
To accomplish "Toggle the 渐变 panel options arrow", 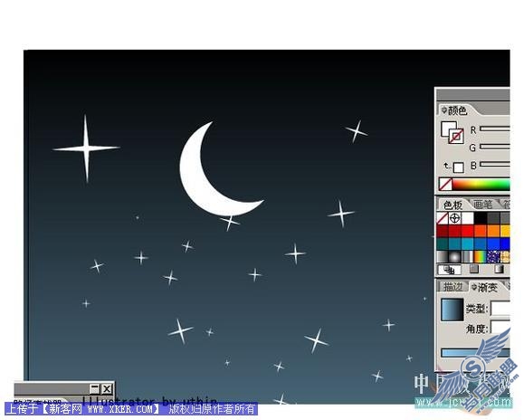I will point(473,287).
